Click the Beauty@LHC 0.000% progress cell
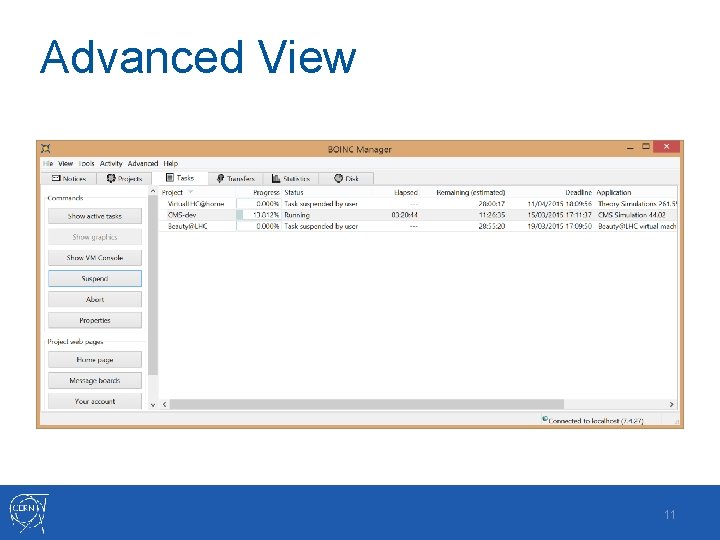720x540 pixels. [x=259, y=226]
